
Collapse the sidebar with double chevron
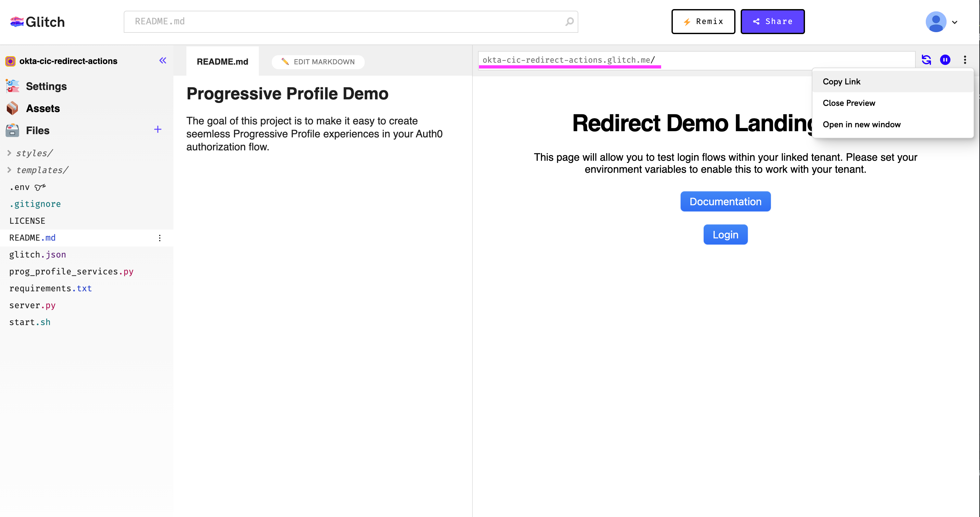pyautogui.click(x=162, y=60)
